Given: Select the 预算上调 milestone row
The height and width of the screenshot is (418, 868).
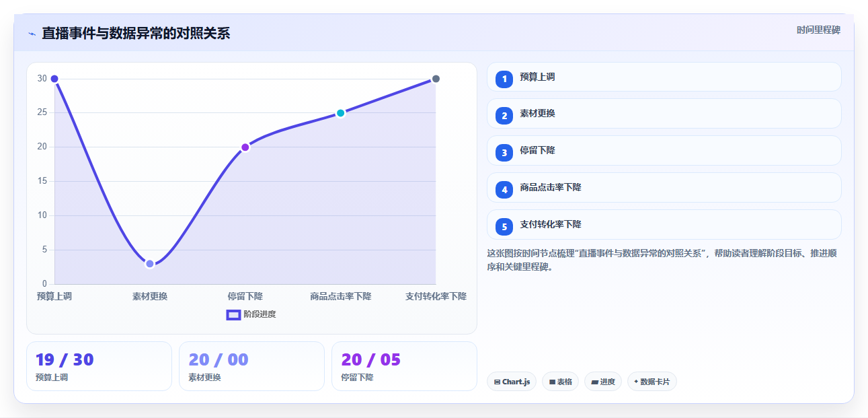Looking at the screenshot, I should pos(664,77).
